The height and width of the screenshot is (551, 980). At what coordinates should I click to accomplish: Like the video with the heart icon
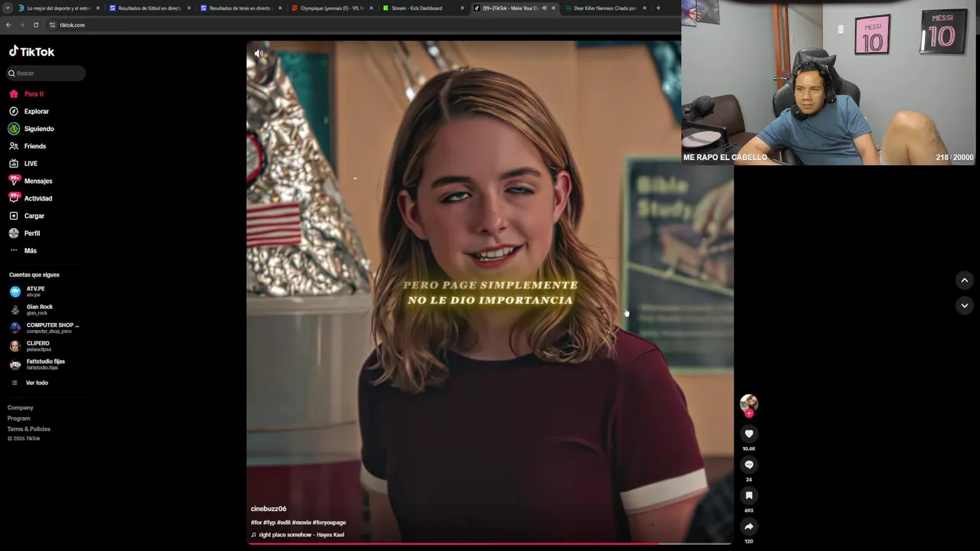(749, 434)
